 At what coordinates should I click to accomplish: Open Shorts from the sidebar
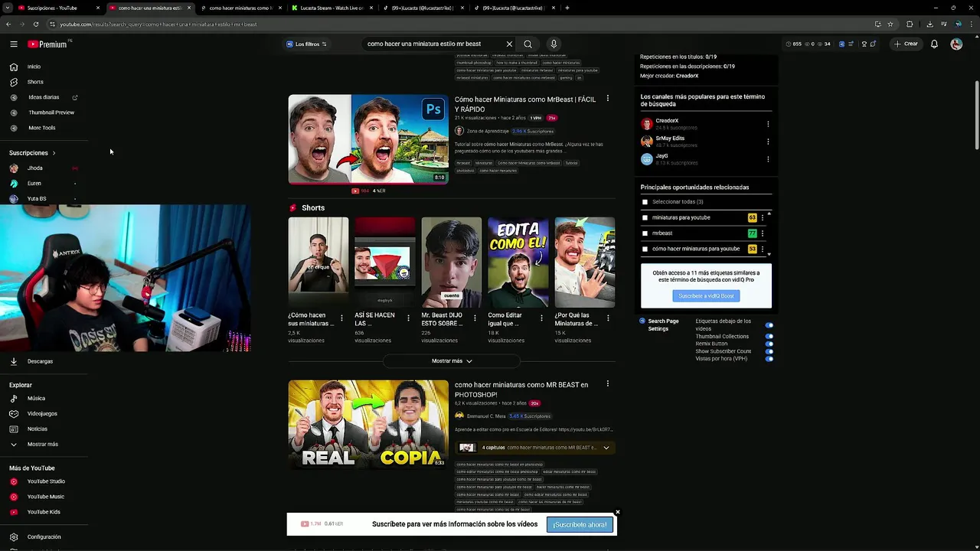tap(35, 82)
